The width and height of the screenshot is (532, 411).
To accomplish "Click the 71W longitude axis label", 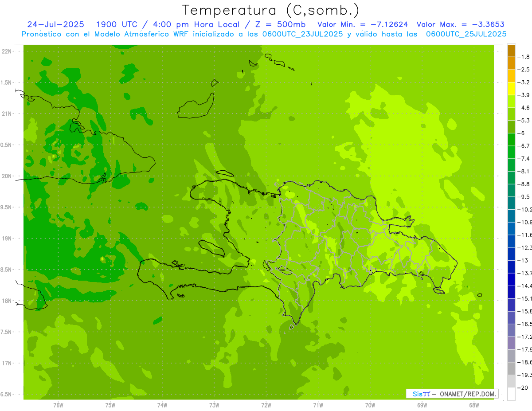I will [x=318, y=405].
